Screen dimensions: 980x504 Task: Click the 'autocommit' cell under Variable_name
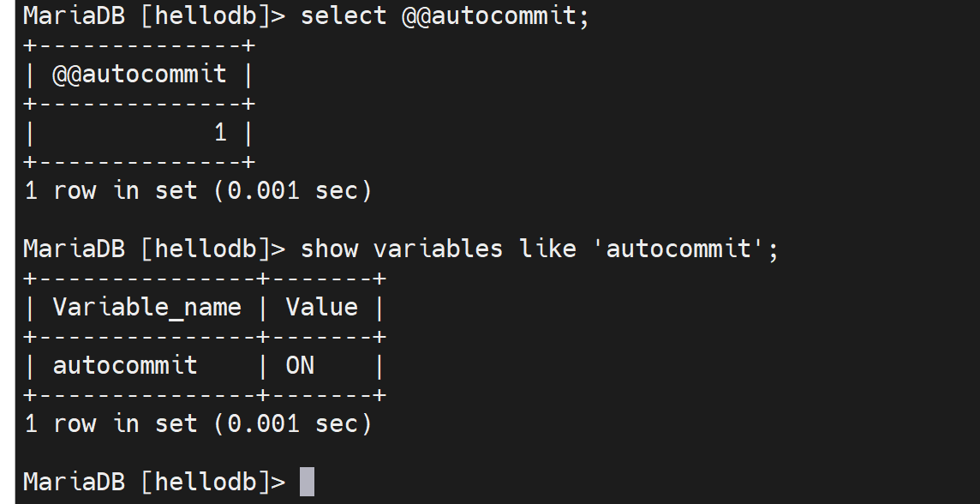point(125,366)
